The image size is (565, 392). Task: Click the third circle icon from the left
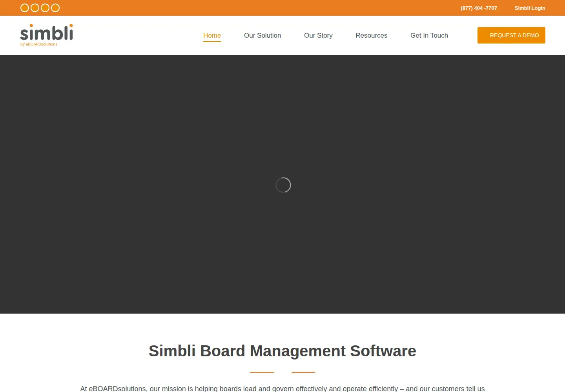click(45, 8)
